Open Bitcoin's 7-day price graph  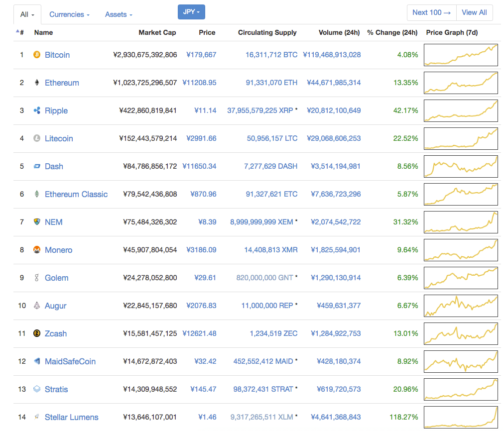(461, 55)
